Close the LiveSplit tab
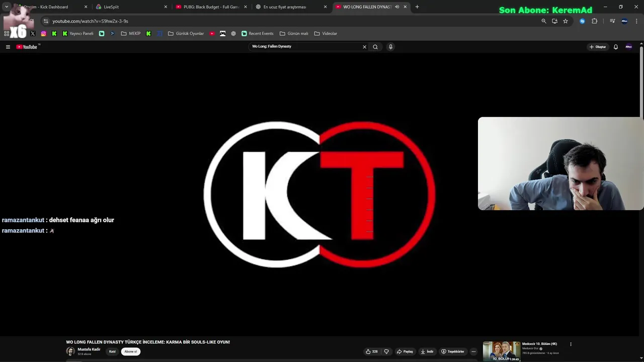 tap(166, 7)
